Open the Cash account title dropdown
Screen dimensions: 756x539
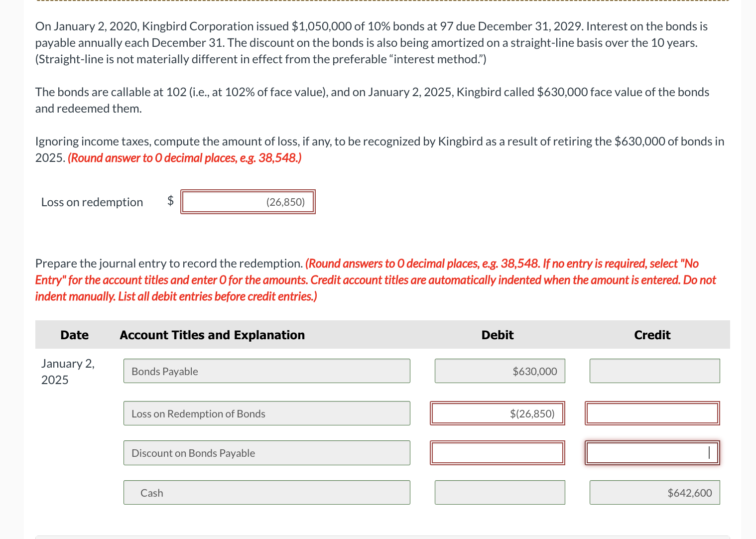pyautogui.click(x=266, y=492)
